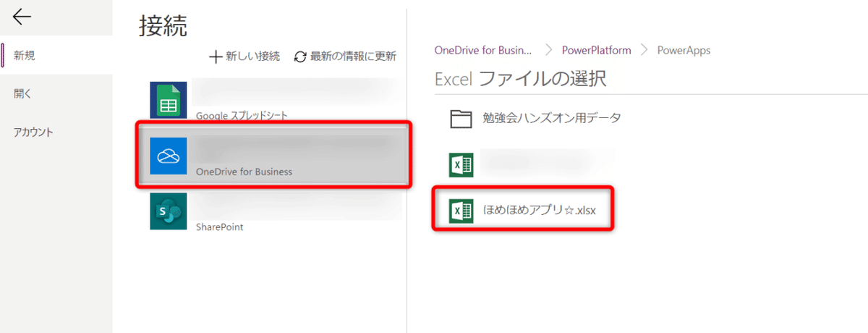
Task: Navigate to PowerPlatform breadcrumb
Action: click(x=597, y=50)
